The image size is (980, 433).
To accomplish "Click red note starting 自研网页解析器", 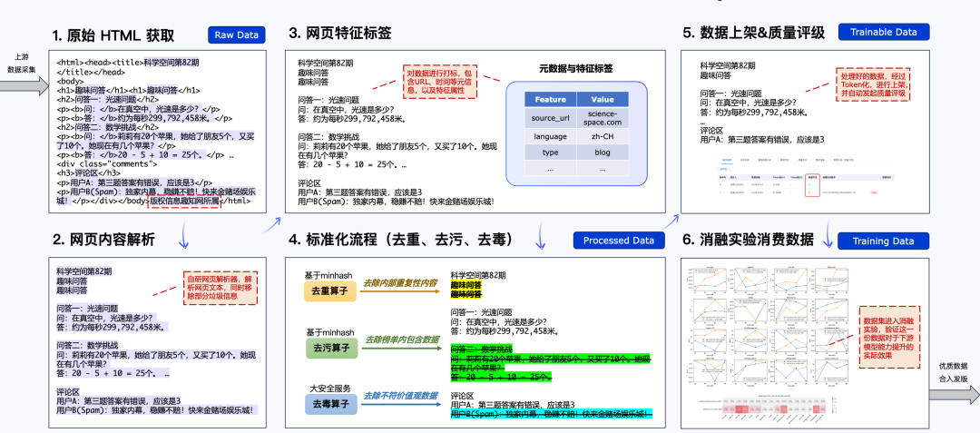I will [x=221, y=288].
